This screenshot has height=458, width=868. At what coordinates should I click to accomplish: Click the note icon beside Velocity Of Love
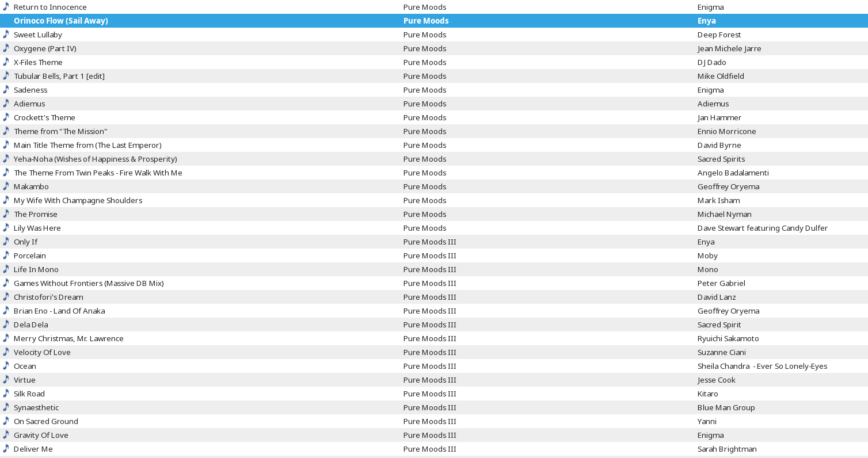(x=6, y=352)
